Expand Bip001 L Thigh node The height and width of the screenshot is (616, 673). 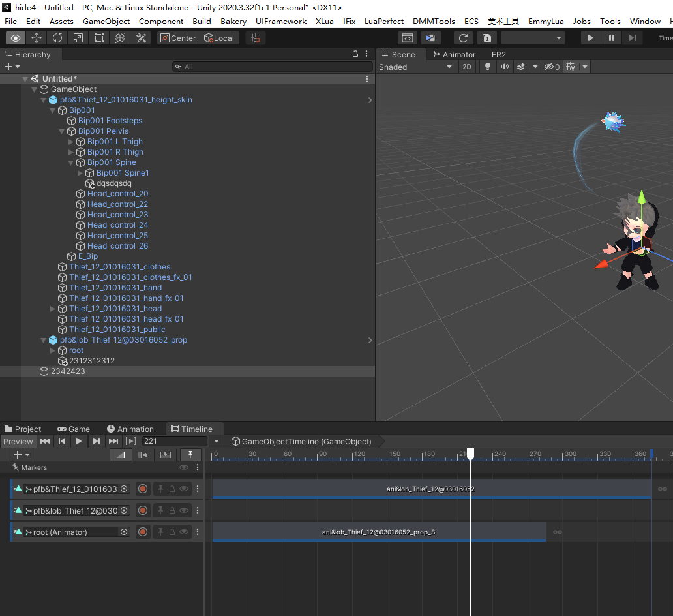(x=71, y=142)
